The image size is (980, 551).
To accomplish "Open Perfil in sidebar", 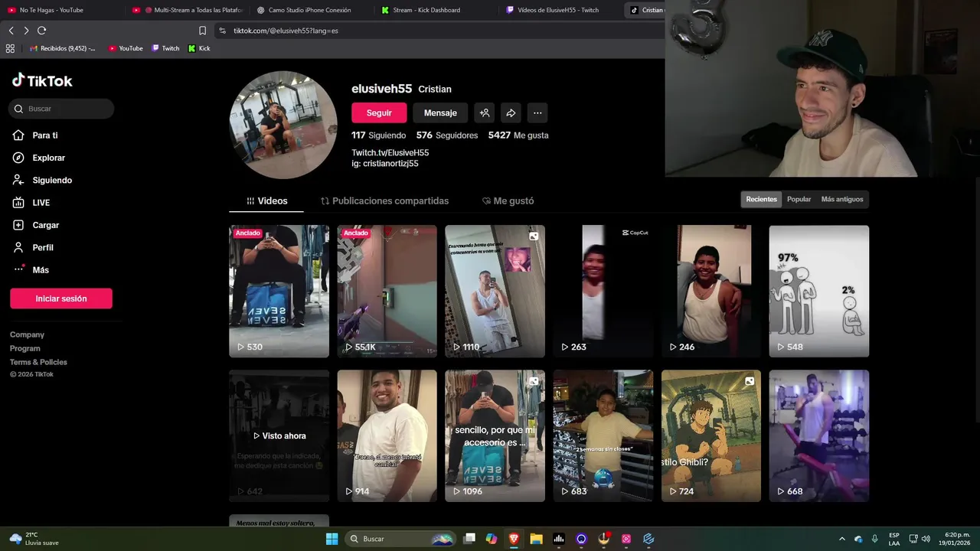I will 33,247.
